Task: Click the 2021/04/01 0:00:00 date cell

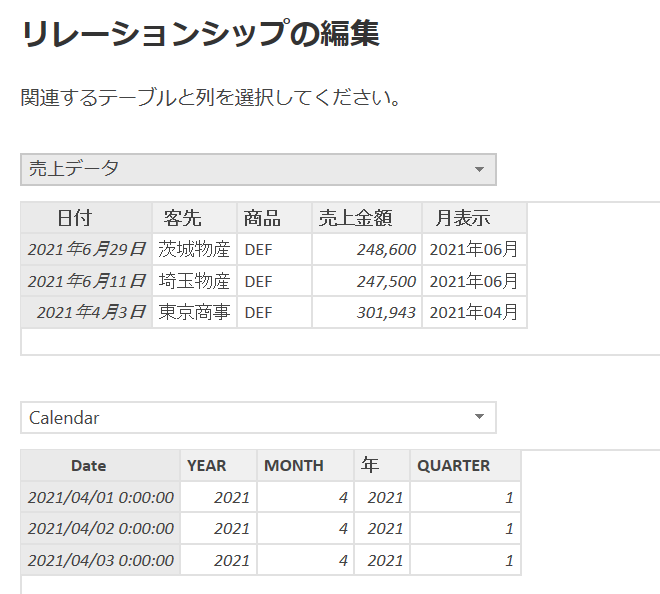Action: click(x=100, y=497)
